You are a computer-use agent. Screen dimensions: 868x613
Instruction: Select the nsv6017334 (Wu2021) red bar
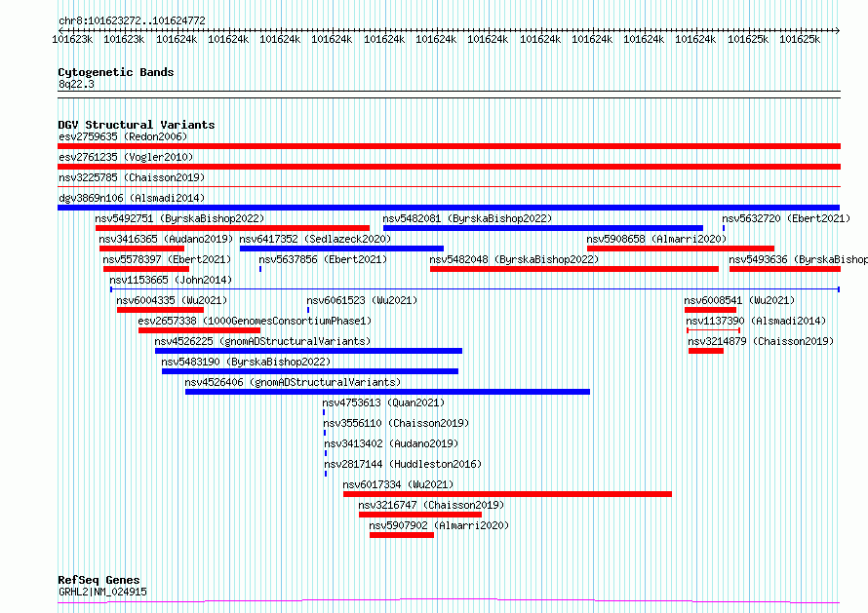(x=507, y=494)
